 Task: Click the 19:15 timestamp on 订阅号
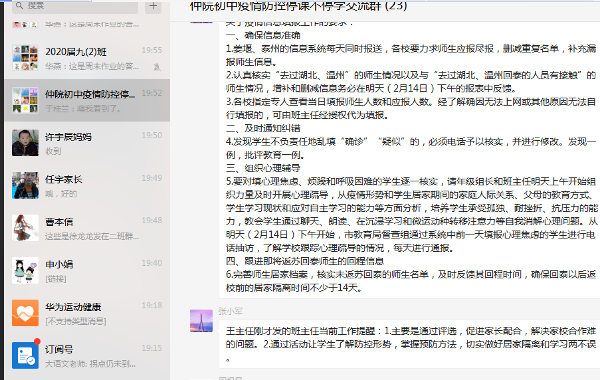coord(152,348)
